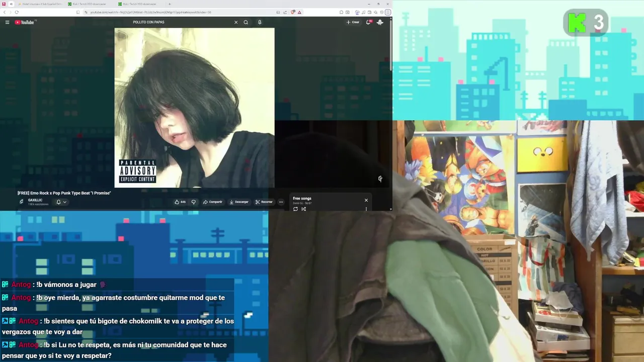644x362 pixels.
Task: Open the browser main menu hamburger icon
Action: pyautogui.click(x=388, y=12)
